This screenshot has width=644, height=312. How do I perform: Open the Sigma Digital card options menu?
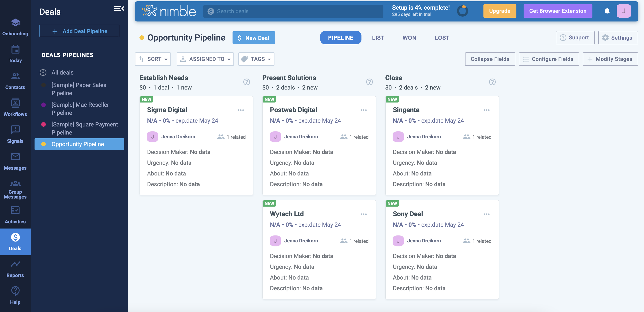click(241, 110)
